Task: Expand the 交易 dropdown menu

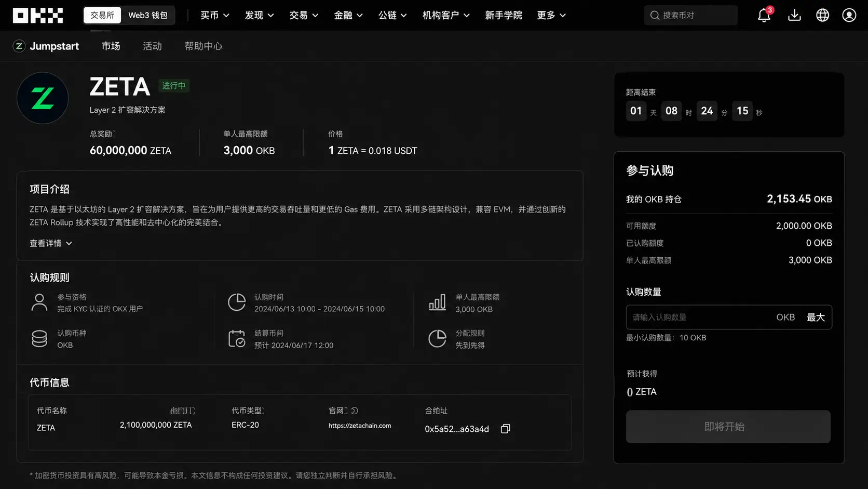Action: [304, 15]
